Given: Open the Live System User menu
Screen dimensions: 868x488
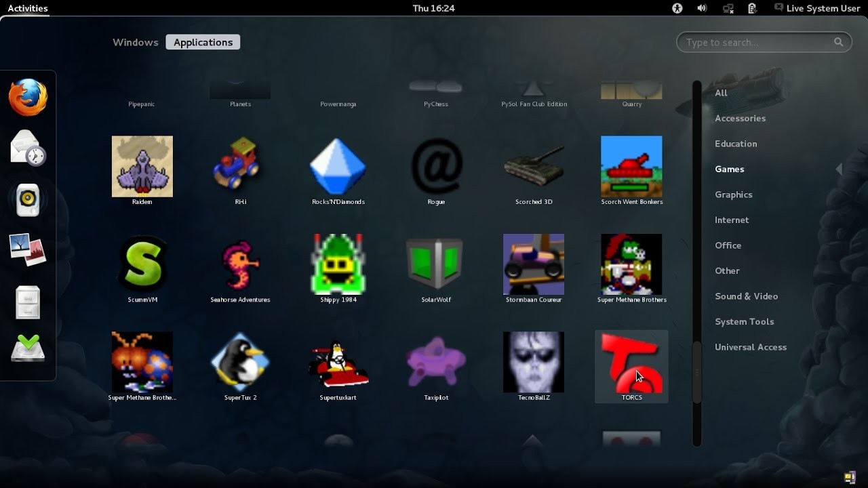Looking at the screenshot, I should (x=816, y=8).
